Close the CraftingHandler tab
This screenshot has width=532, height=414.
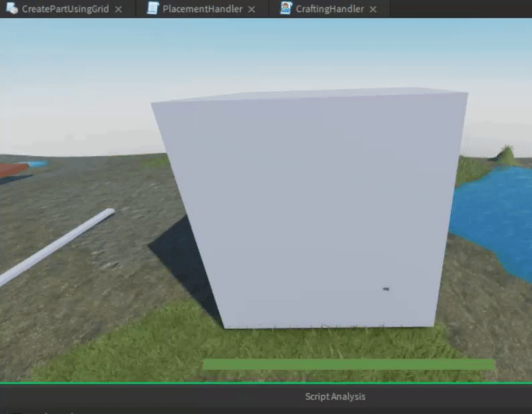coord(373,9)
